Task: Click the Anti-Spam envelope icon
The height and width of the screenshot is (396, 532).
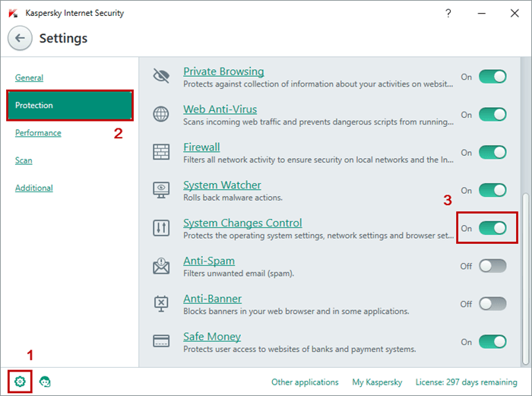Action: pyautogui.click(x=161, y=266)
